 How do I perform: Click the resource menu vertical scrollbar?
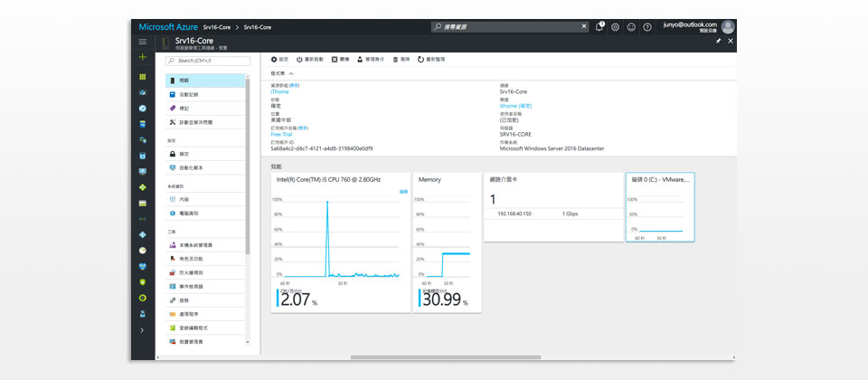coord(248,166)
